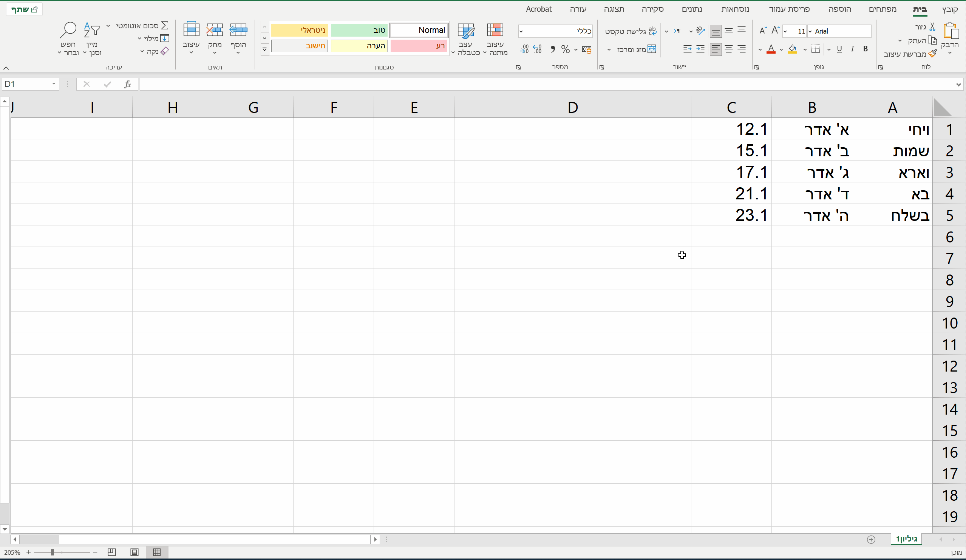Click the Conditional Formatting icon
The height and width of the screenshot is (560, 966).
[x=495, y=31]
